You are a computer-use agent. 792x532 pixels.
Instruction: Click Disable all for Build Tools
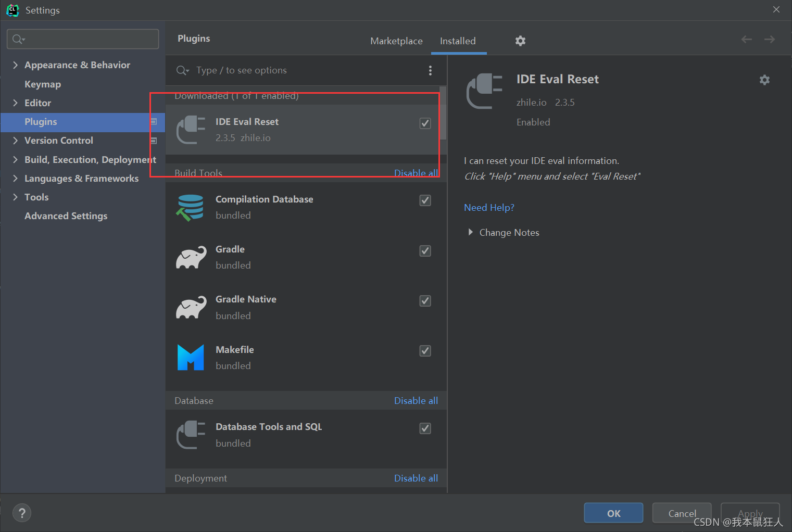click(416, 173)
